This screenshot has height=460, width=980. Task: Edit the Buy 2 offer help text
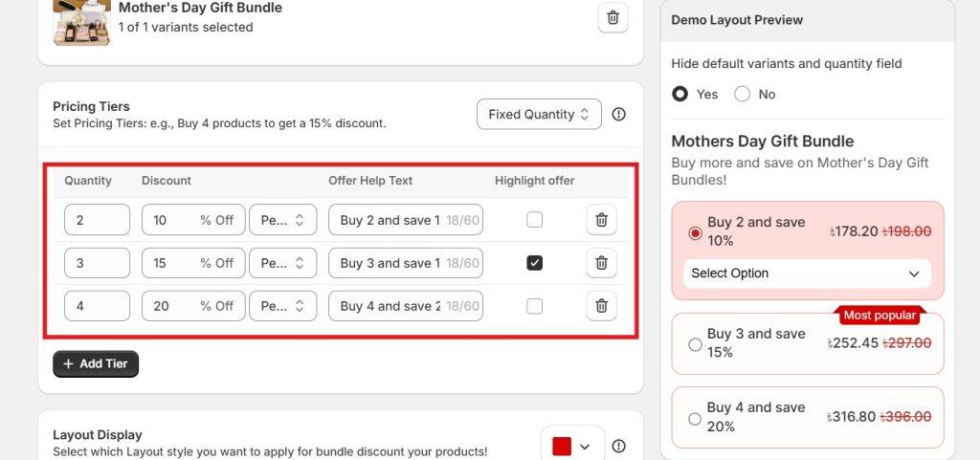pyautogui.click(x=406, y=220)
